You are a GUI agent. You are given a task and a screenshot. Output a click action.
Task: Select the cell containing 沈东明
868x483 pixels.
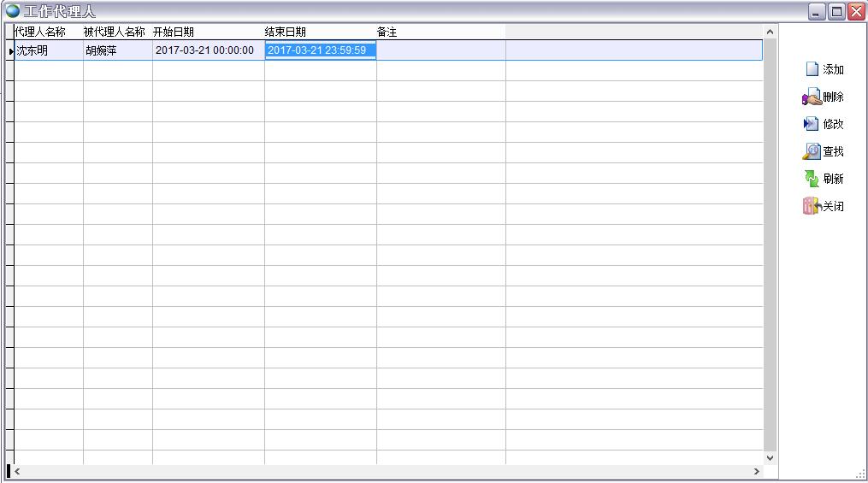(48, 50)
